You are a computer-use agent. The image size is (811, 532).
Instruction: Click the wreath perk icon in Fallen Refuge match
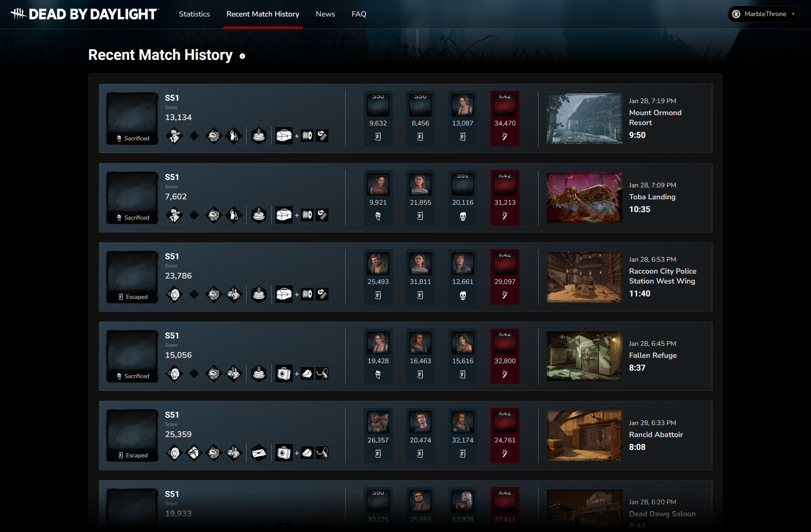click(214, 373)
